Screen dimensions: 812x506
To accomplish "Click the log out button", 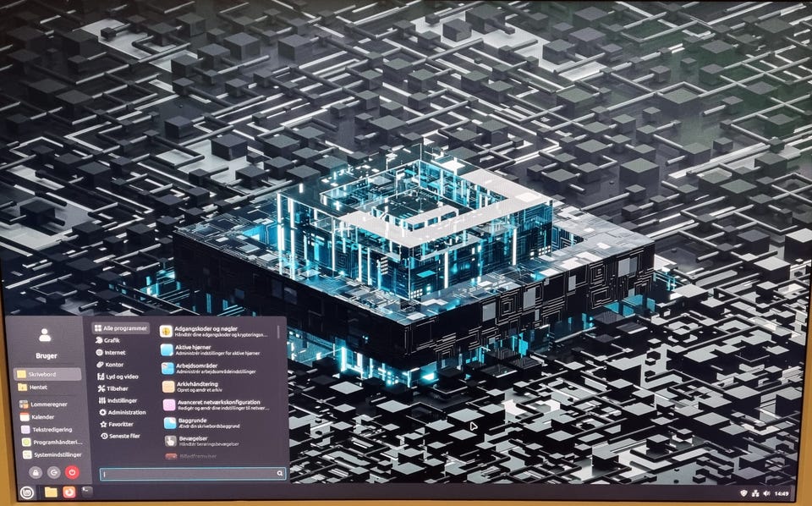I will tap(54, 472).
